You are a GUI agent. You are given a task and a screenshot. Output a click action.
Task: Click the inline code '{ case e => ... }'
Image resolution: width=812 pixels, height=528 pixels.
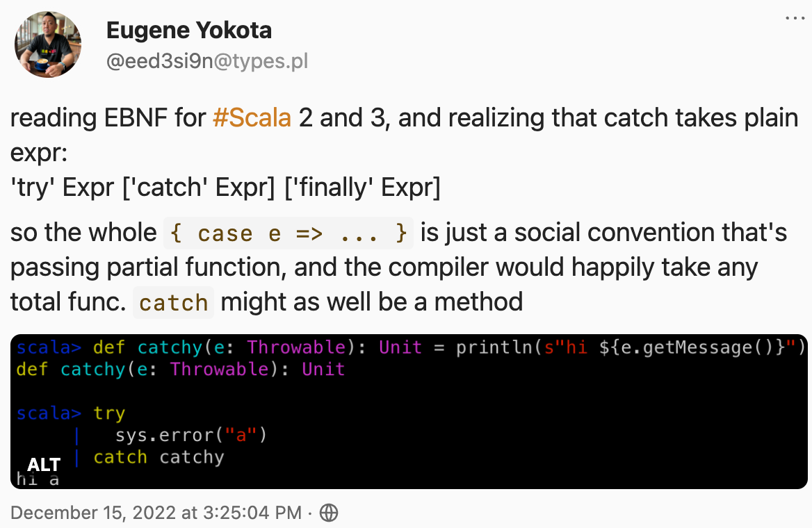[x=289, y=233]
